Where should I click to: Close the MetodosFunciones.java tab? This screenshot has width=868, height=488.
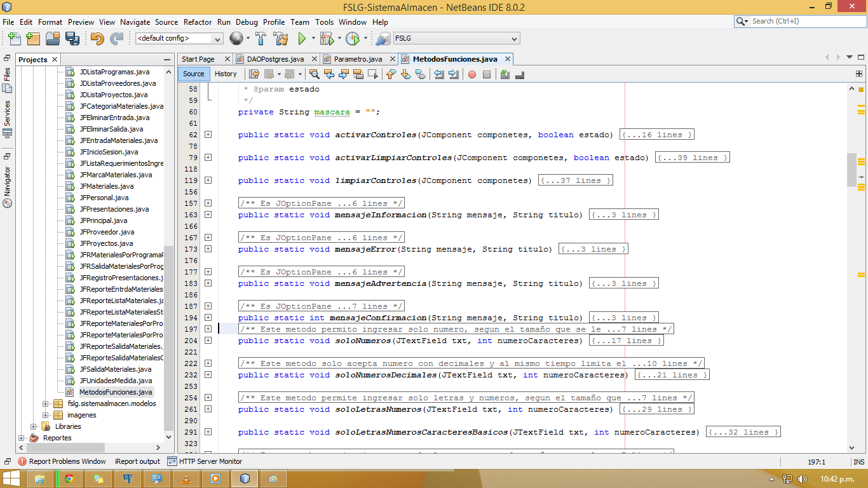click(x=507, y=59)
